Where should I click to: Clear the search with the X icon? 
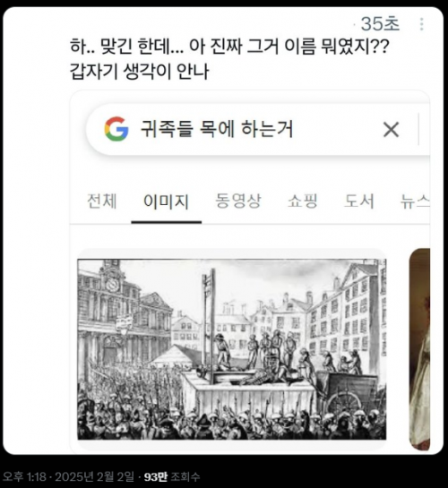391,130
